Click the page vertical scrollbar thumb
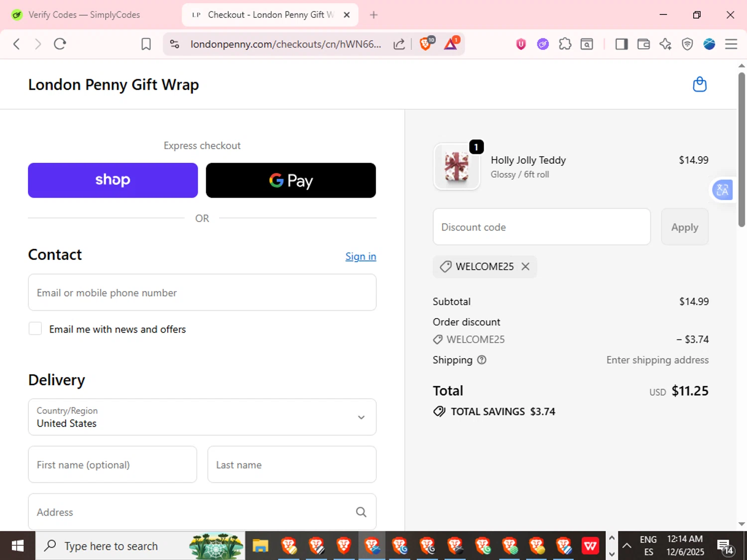 tap(742, 149)
